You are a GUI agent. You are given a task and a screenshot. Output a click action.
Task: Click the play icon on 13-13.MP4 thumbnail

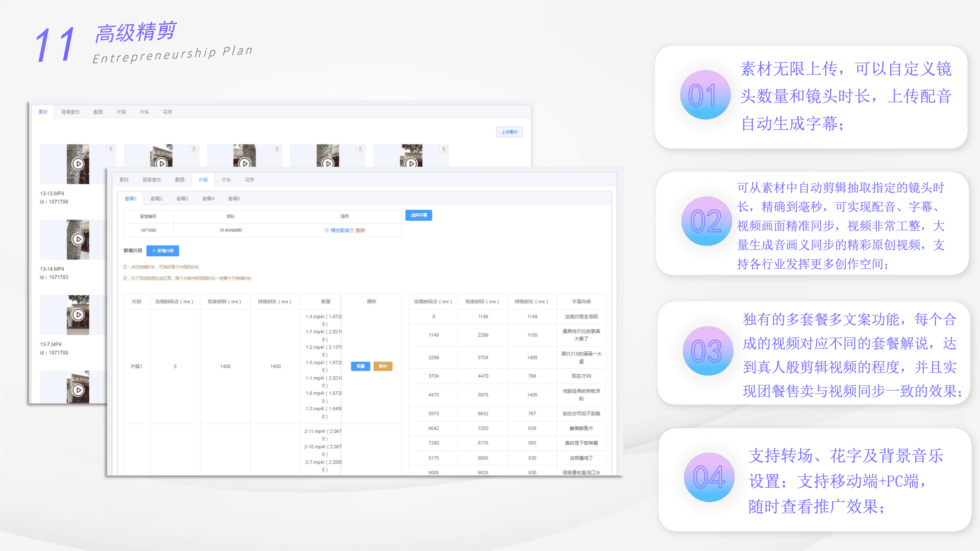click(x=78, y=164)
